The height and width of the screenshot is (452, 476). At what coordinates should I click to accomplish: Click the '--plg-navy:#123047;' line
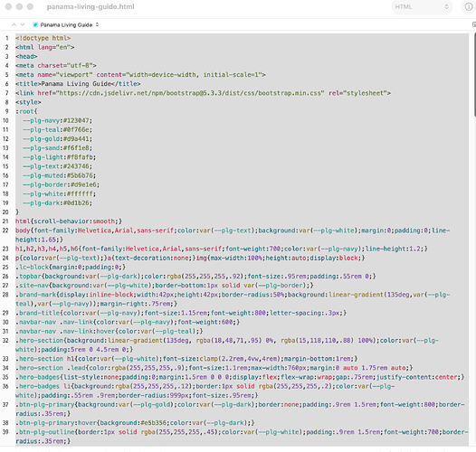click(57, 120)
